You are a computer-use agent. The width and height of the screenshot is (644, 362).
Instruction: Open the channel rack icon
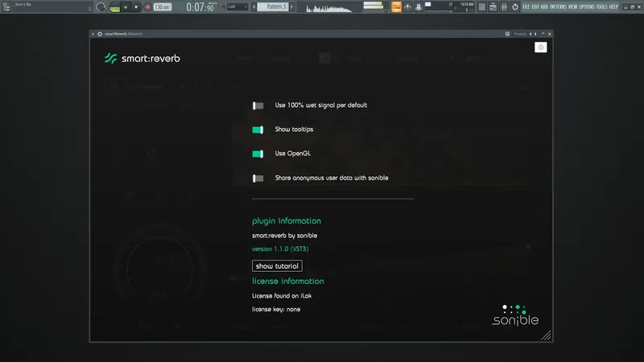click(x=481, y=7)
